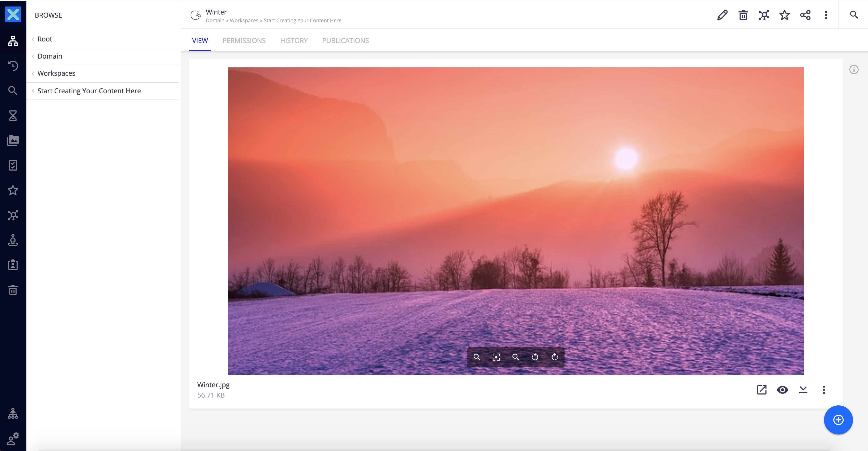This screenshot has width=868, height=451.
Task: Click the search magnifier at top right
Action: point(854,15)
